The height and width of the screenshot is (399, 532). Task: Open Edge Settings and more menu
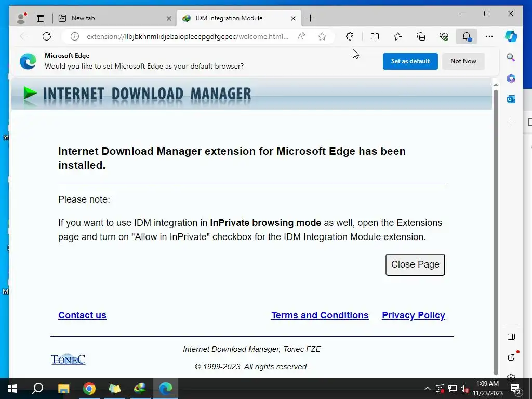pyautogui.click(x=489, y=36)
